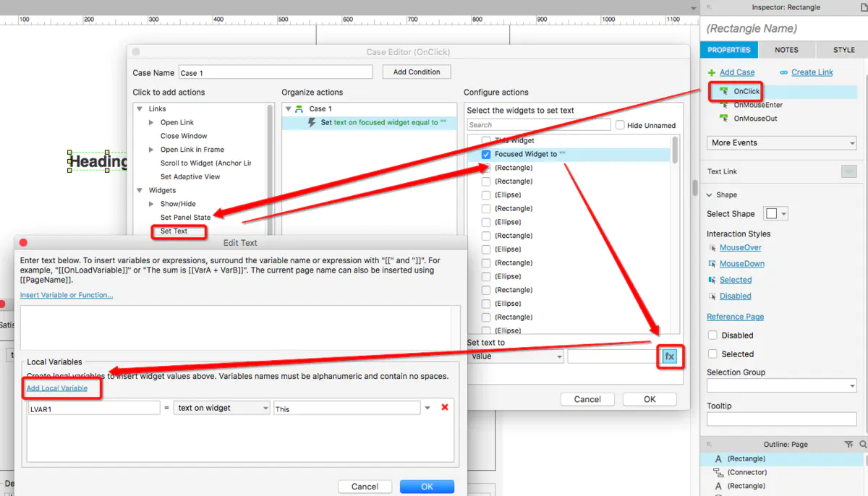
Task: Click the Add Case link
Action: [737, 72]
